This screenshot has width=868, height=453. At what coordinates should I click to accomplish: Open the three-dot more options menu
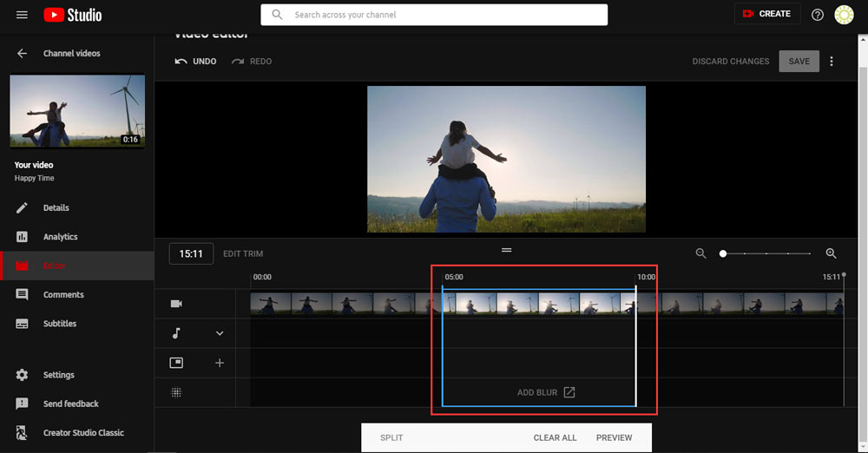(831, 61)
